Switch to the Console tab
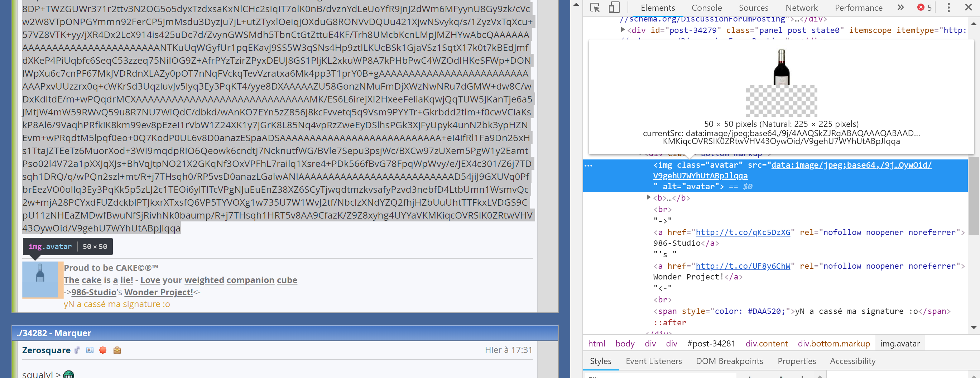 point(706,8)
